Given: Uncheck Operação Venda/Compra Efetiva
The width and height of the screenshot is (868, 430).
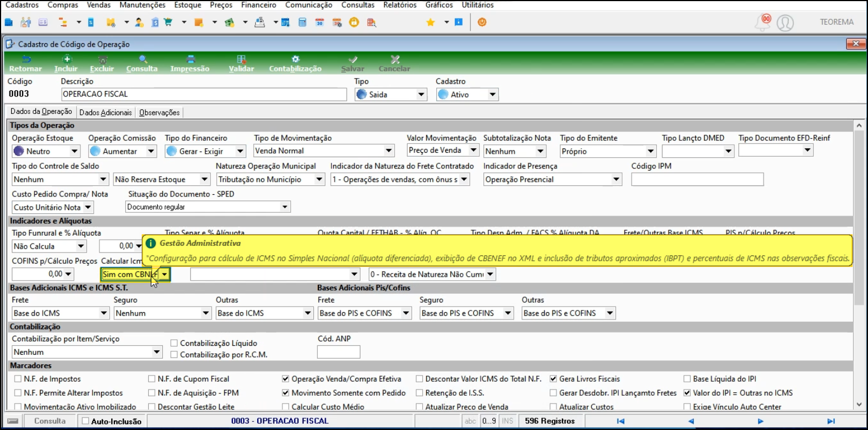Looking at the screenshot, I should click(x=286, y=379).
